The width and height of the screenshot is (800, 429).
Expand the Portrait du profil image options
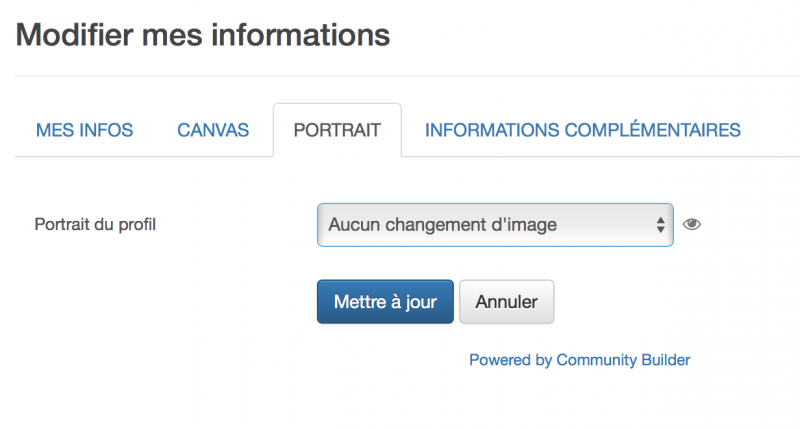[494, 225]
